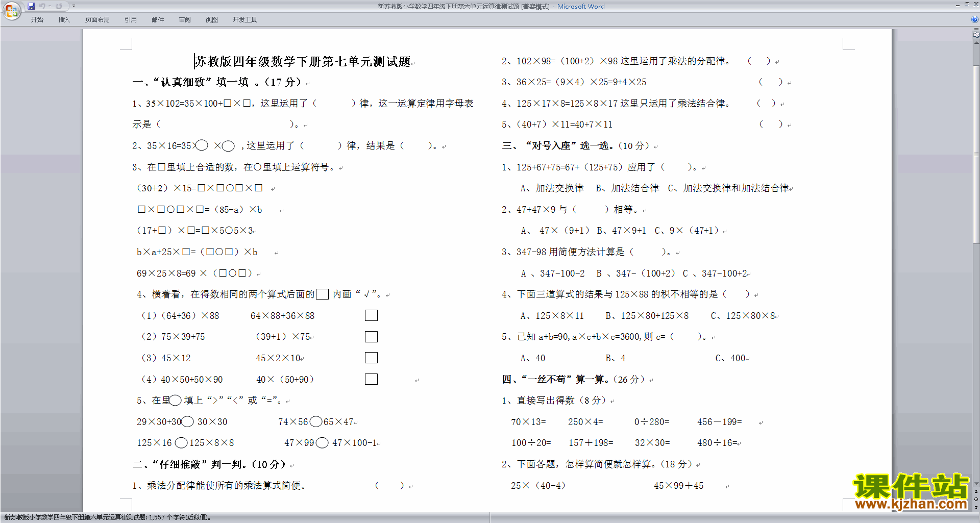
Task: Toggle the ruler icon above the vertical scrollbar
Action: point(976,35)
